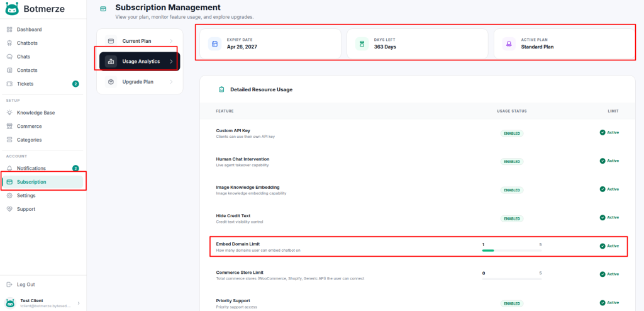Open the Notifications page
This screenshot has height=311, width=644.
pyautogui.click(x=43, y=168)
